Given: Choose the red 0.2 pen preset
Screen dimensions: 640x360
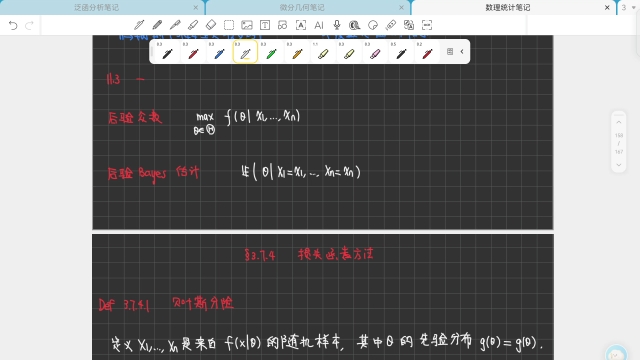Looking at the screenshot, I should 427,52.
